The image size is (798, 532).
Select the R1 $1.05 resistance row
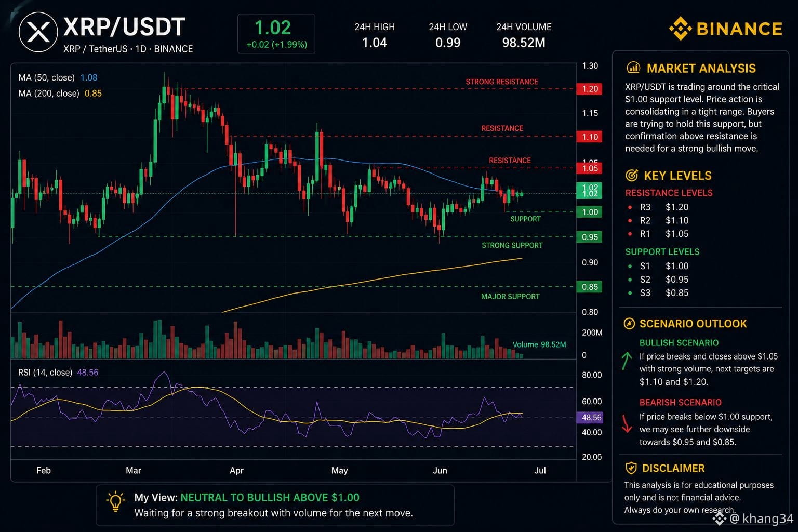point(659,234)
